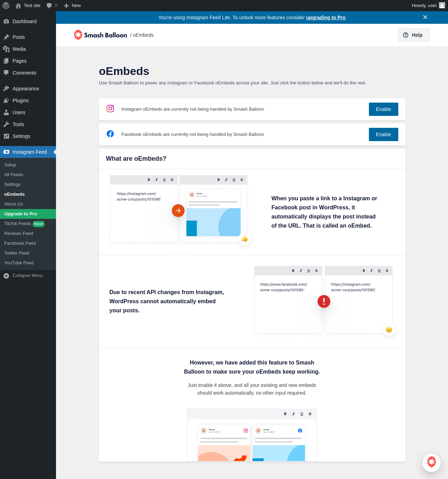Click the Tools wrench icon
The width and height of the screenshot is (448, 479).
click(6, 124)
